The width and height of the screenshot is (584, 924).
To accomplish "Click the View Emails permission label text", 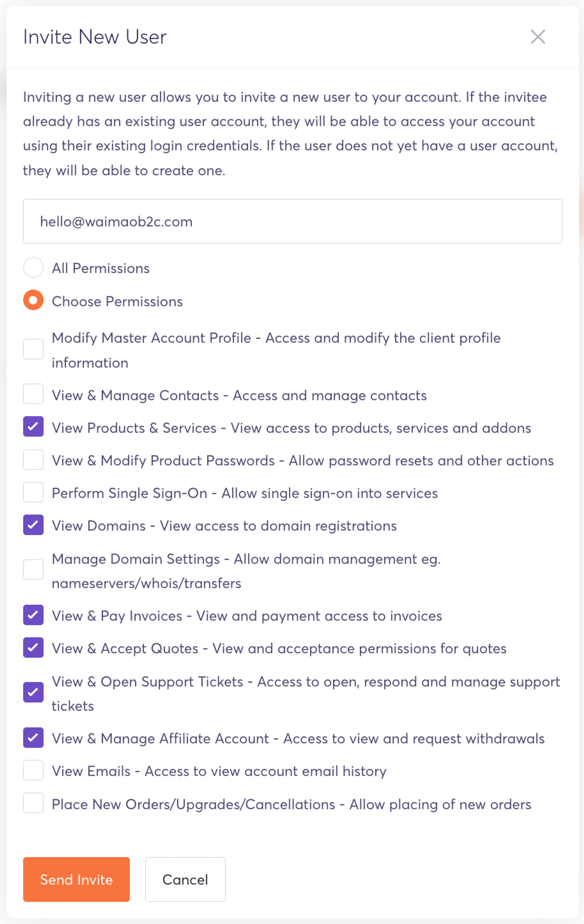I will (219, 771).
